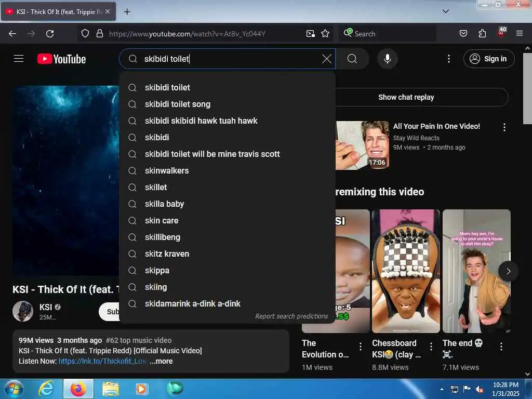Expand description with ...more
Image resolution: width=532 pixels, height=399 pixels.
point(161,362)
